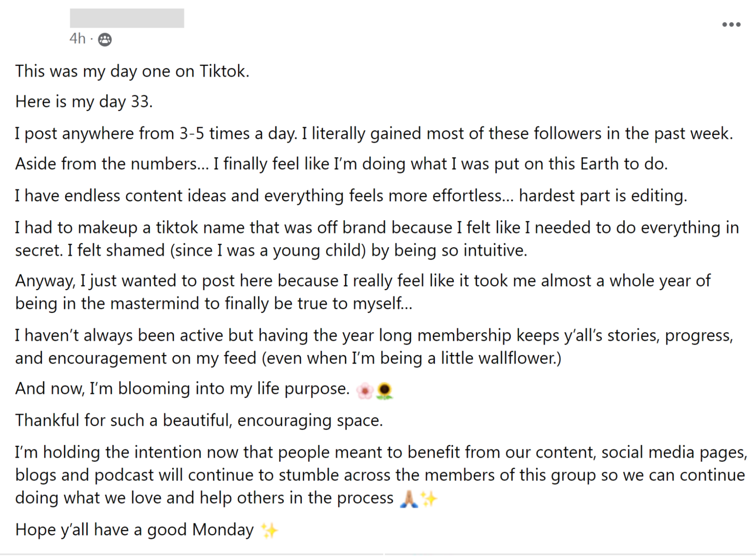The height and width of the screenshot is (556, 756).
Task: Click the sentence about posting 3-5 times a day
Action: click(x=374, y=134)
